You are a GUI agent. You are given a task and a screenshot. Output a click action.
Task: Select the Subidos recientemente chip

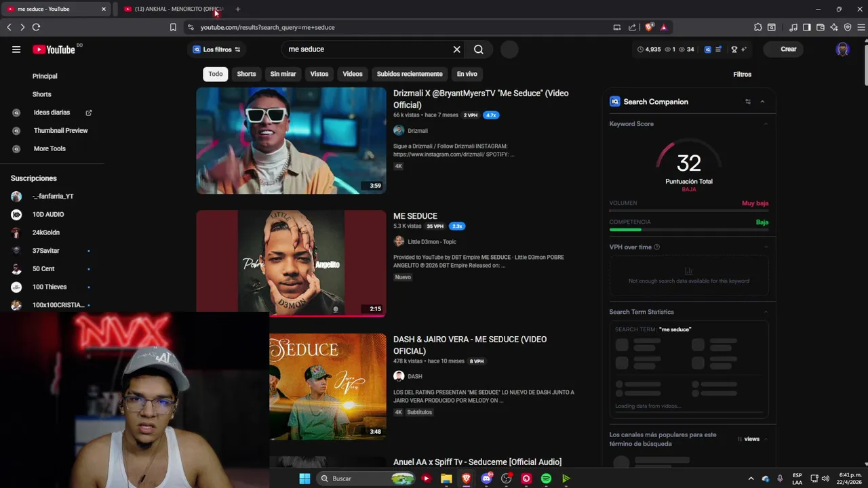click(x=410, y=74)
